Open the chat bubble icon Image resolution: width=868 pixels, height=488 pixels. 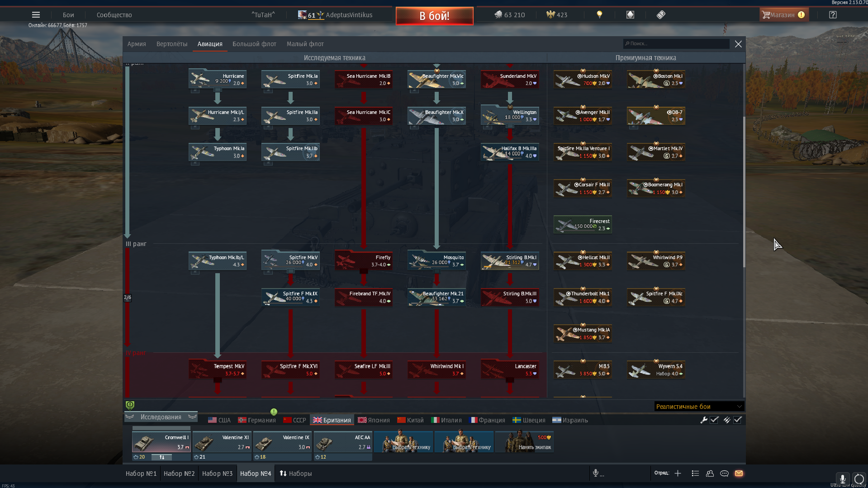(x=724, y=473)
